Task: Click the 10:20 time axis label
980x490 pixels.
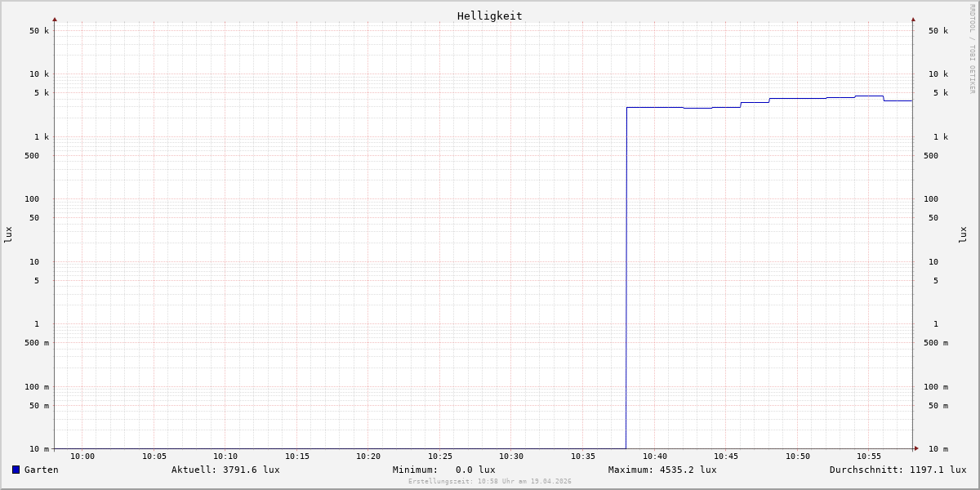Action: (x=368, y=457)
